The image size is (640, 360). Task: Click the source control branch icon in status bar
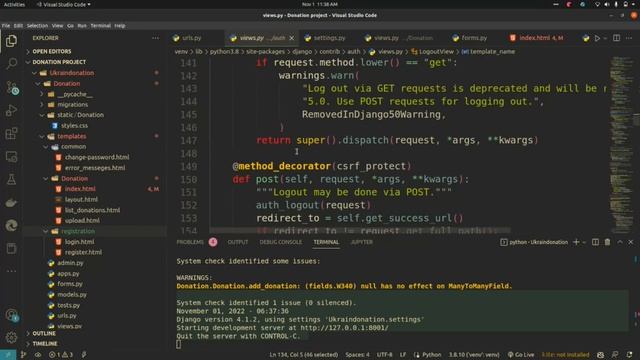23,355
